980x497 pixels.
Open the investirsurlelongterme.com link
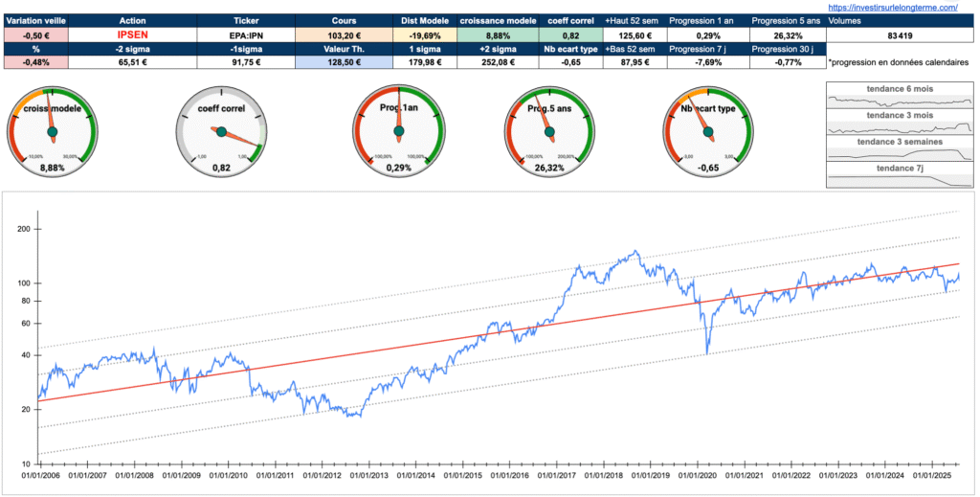pos(897,7)
